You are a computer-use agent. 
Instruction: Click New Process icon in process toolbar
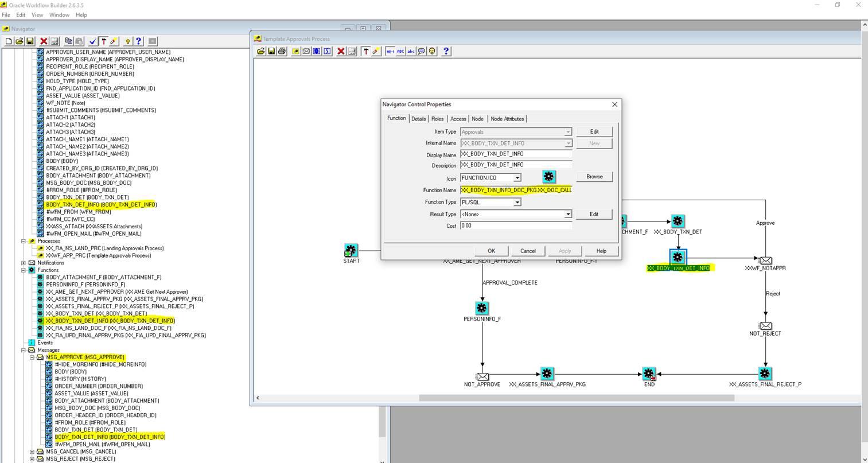295,51
